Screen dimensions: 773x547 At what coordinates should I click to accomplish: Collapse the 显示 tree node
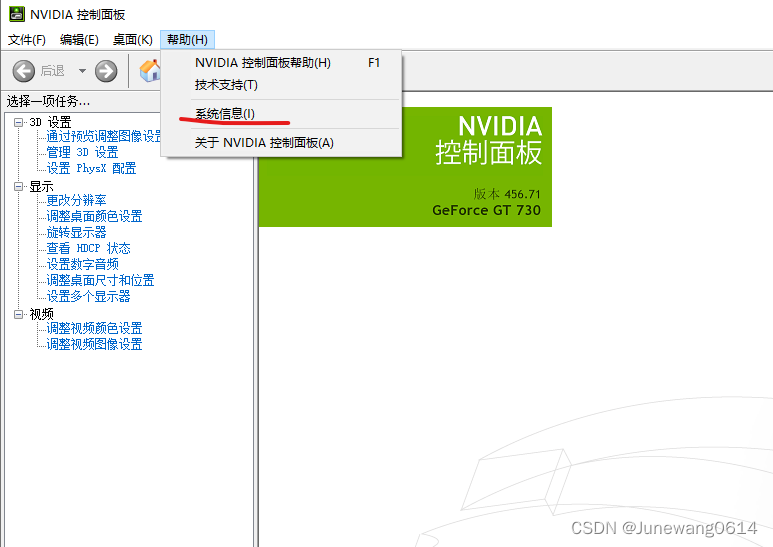(x=19, y=186)
